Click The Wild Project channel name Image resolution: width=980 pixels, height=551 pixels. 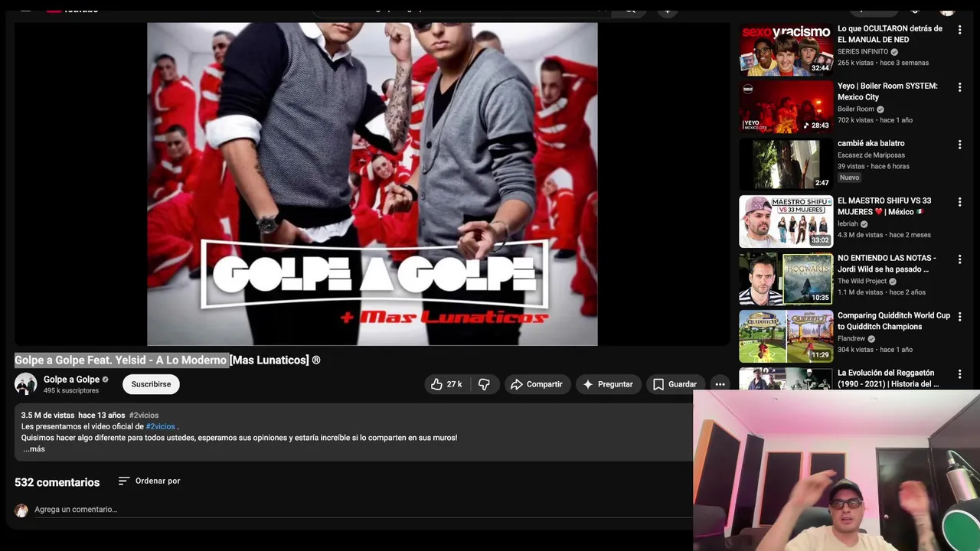pos(862,281)
